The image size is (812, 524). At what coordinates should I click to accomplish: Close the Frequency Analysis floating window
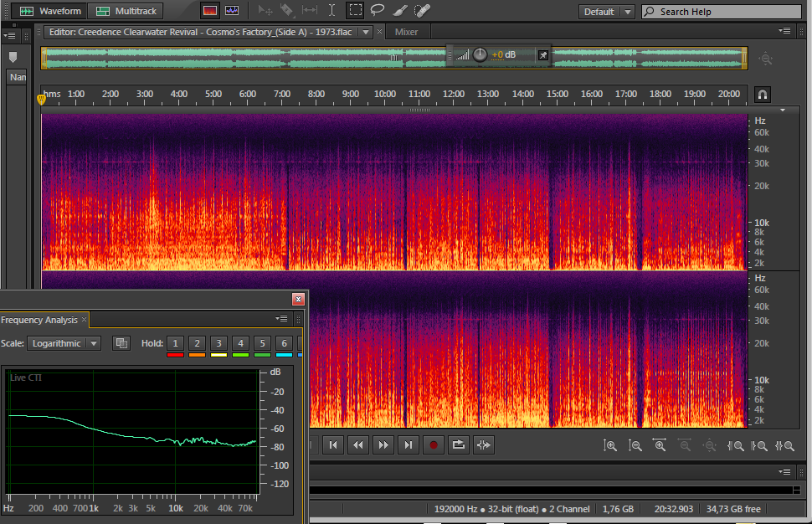coord(298,300)
